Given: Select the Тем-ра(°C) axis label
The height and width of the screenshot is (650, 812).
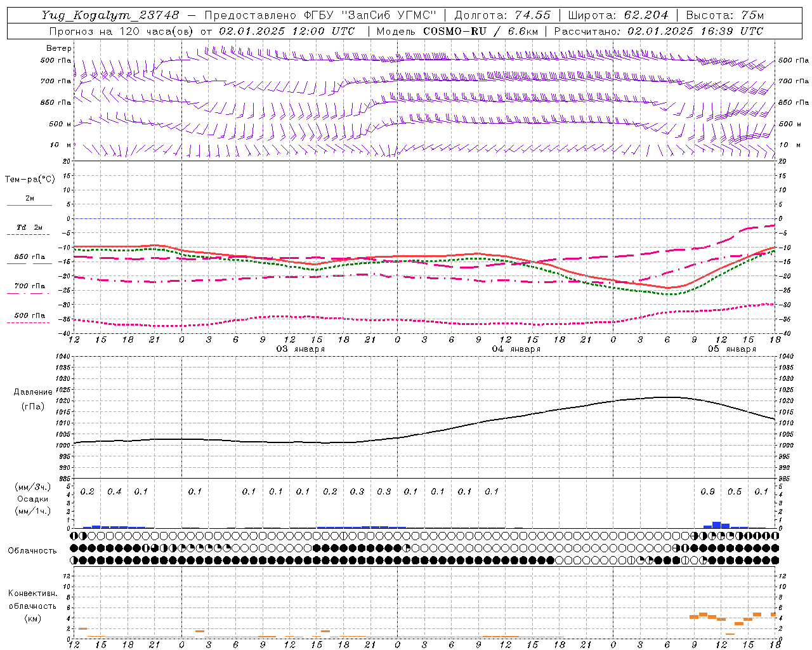Looking at the screenshot, I should pyautogui.click(x=30, y=180).
